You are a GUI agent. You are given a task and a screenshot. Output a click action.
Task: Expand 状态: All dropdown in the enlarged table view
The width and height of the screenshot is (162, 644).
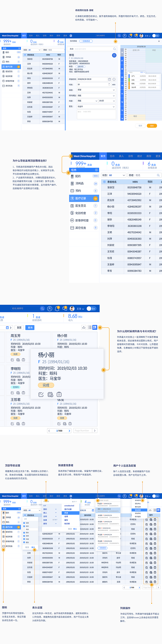point(114,175)
